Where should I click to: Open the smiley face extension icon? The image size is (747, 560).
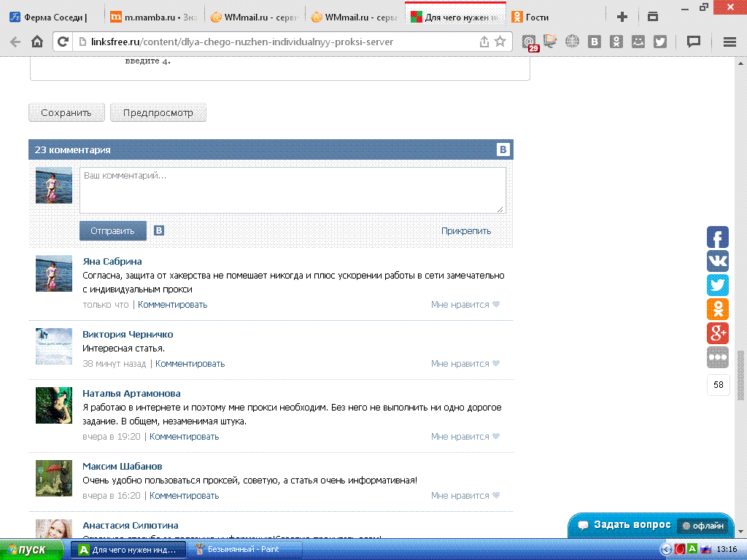[638, 42]
